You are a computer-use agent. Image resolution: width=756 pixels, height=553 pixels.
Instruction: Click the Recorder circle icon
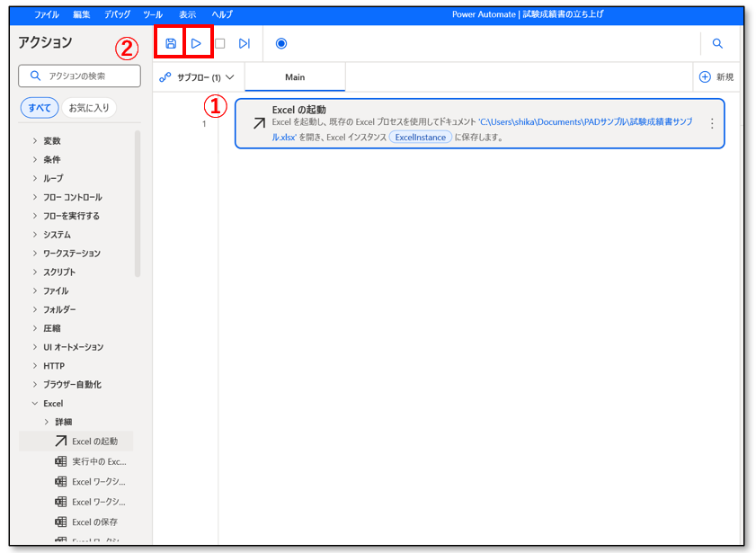click(281, 43)
